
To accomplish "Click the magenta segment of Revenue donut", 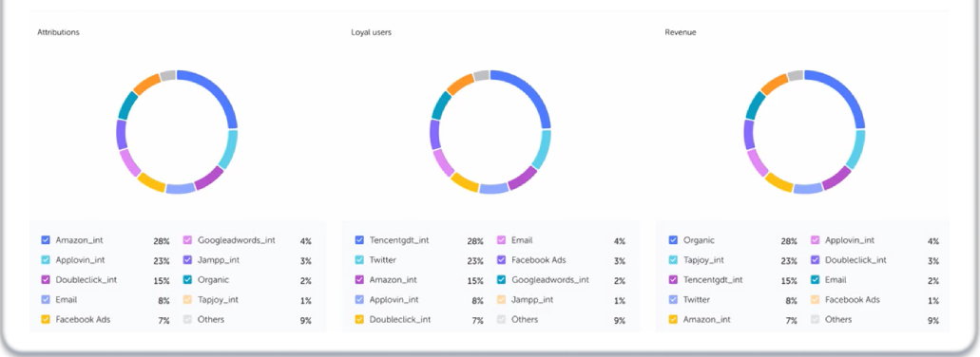I will tap(836, 178).
